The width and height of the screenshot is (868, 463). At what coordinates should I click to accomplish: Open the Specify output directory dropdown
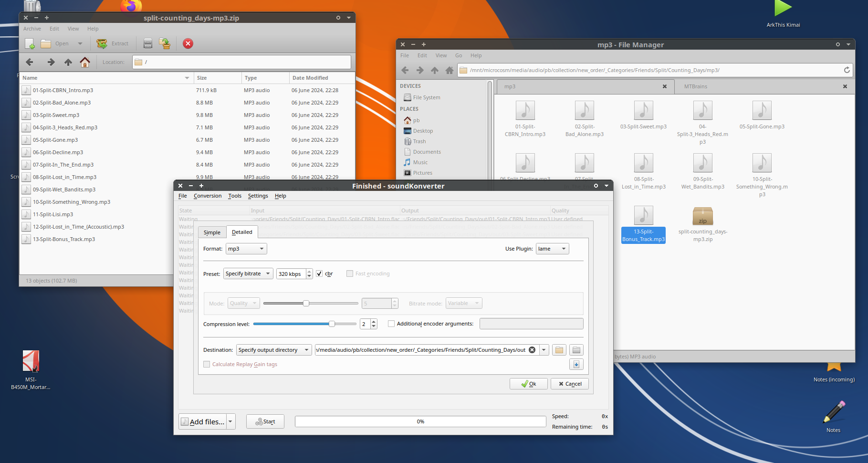[x=274, y=350]
